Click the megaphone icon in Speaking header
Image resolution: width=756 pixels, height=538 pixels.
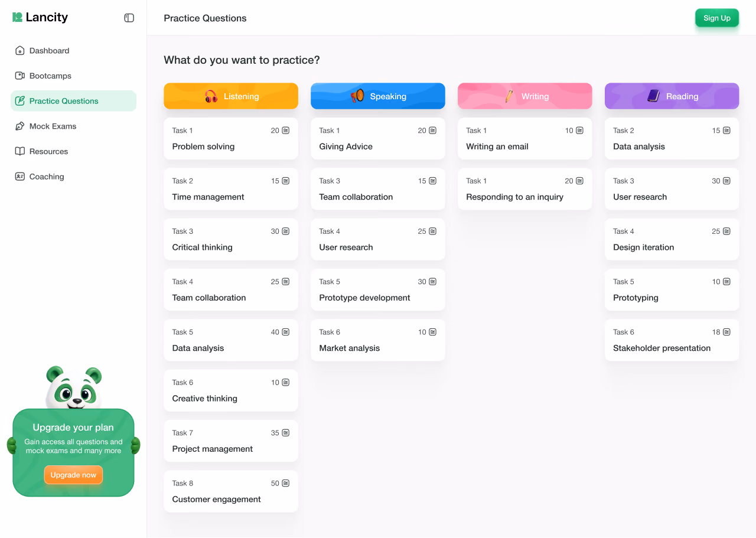point(357,96)
